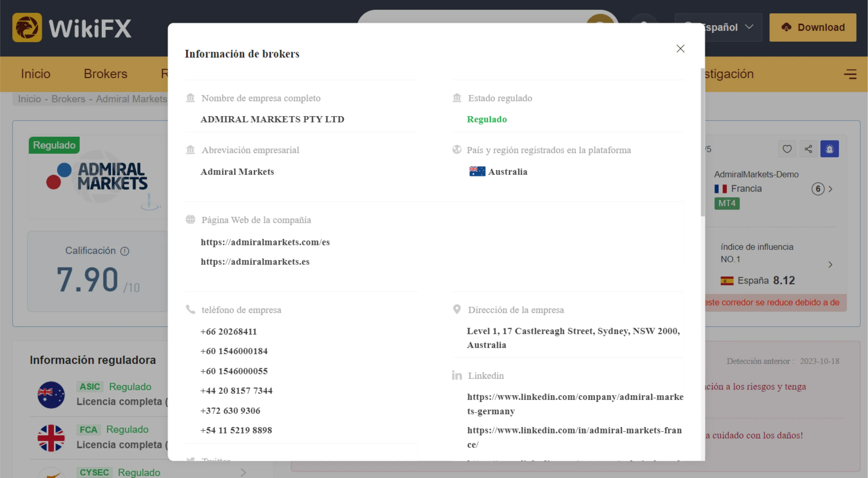Click the ASIC Australian flag icon

pyautogui.click(x=51, y=395)
